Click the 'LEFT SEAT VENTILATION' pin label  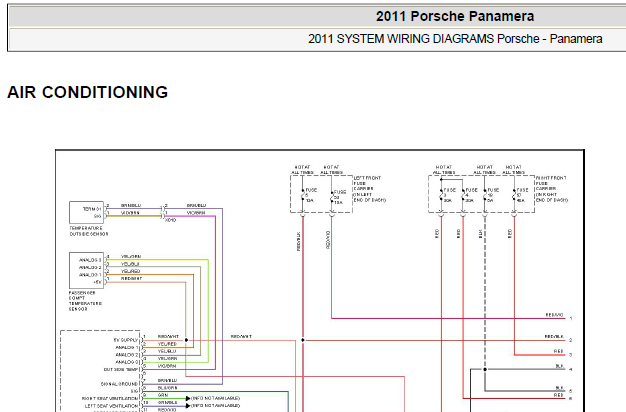pos(111,406)
